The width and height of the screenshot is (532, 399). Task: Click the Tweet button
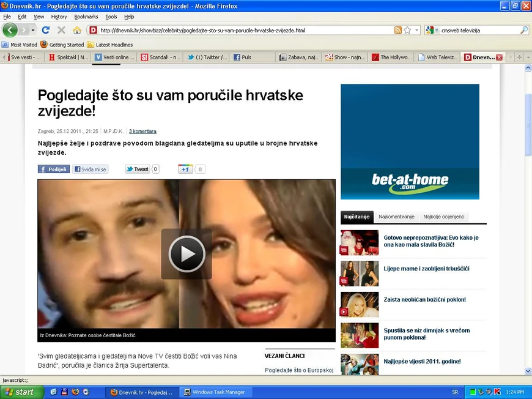pyautogui.click(x=138, y=169)
